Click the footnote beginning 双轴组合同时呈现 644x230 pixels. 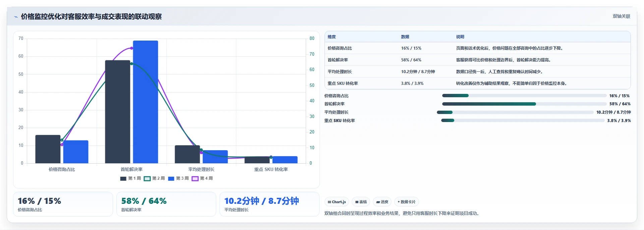(x=403, y=213)
